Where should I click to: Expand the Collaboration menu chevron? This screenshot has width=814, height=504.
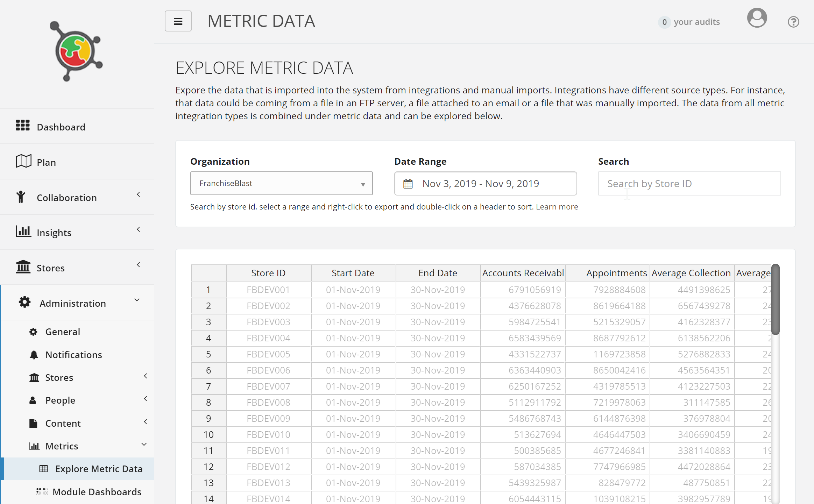[139, 194]
